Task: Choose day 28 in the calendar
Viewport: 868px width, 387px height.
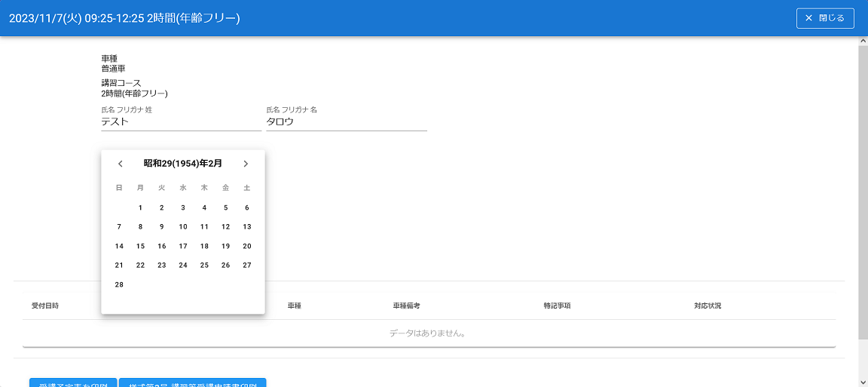Action: 119,284
